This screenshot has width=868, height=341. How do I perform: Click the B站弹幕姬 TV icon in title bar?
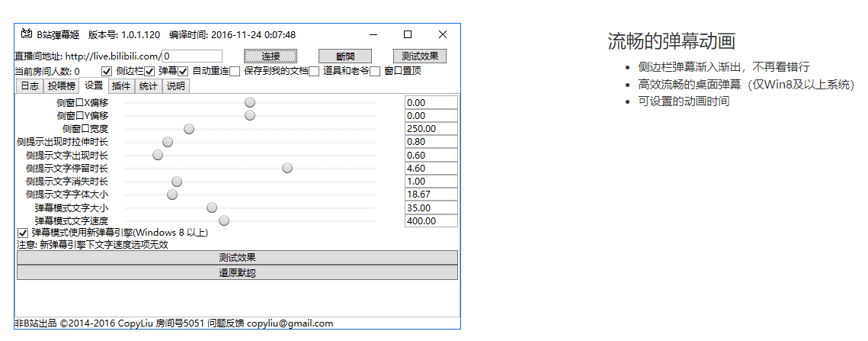pyautogui.click(x=26, y=34)
